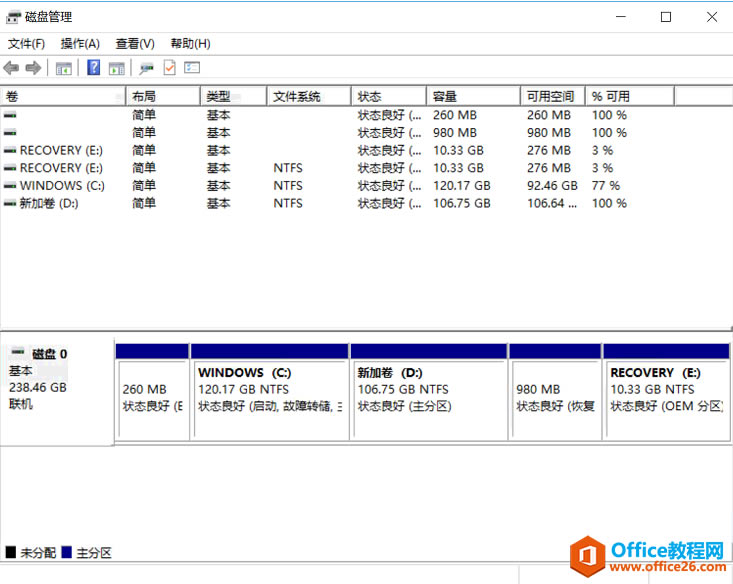The image size is (733, 584).
Task: Click the Forward arrow toolbar icon
Action: click(x=33, y=68)
